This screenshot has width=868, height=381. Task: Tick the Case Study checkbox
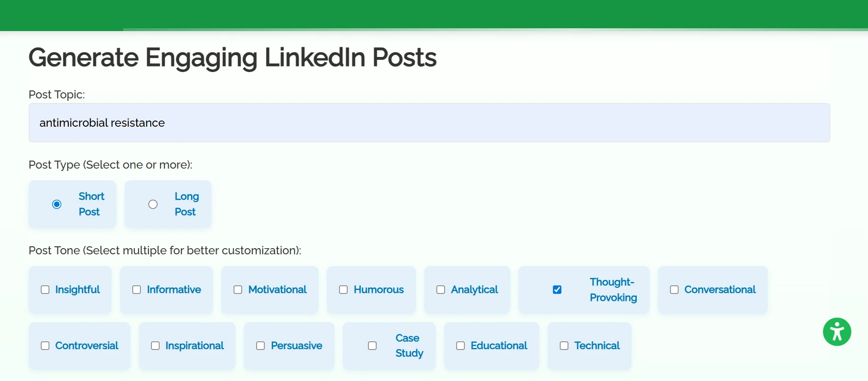click(373, 346)
